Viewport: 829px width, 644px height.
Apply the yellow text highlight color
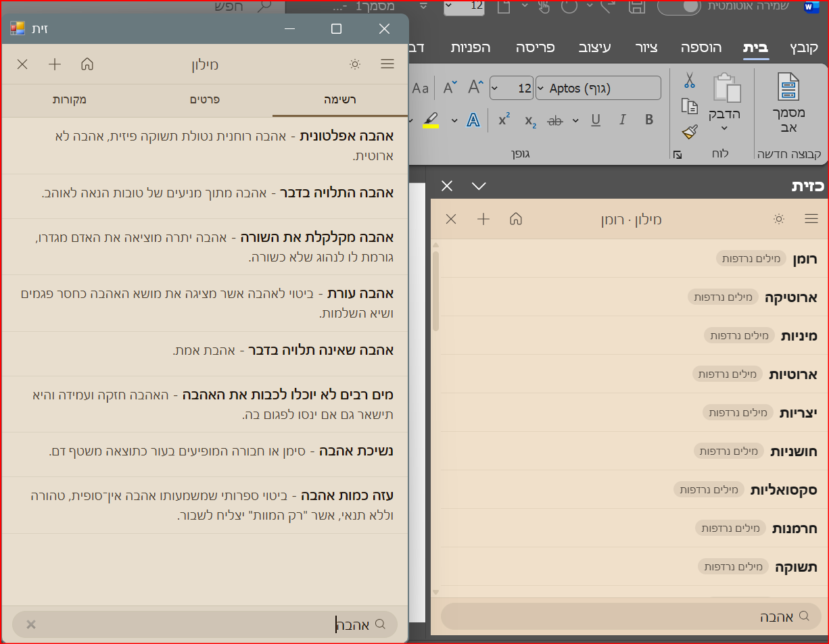(x=431, y=120)
